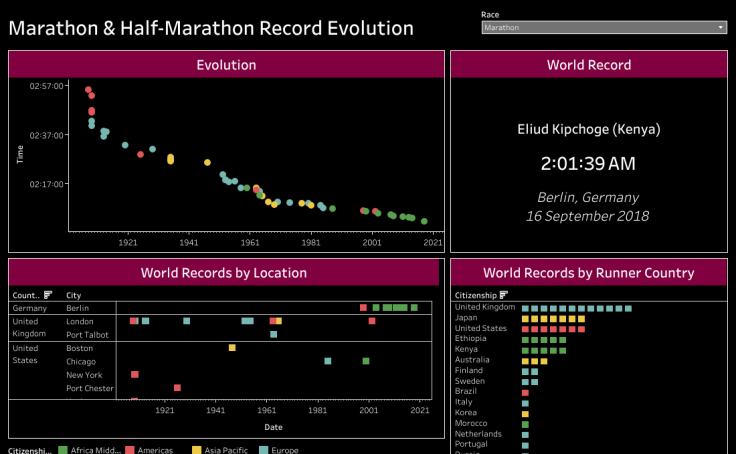Click the Kenya label in citizenship list

tap(467, 350)
